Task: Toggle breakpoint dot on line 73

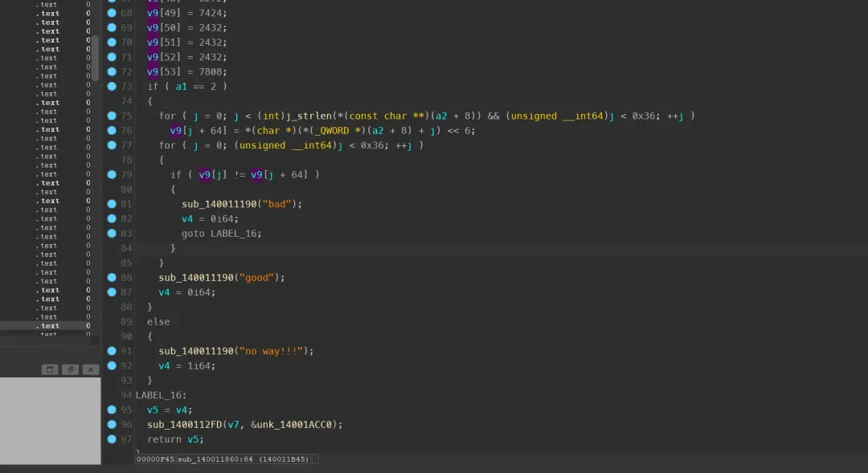Action: point(112,86)
